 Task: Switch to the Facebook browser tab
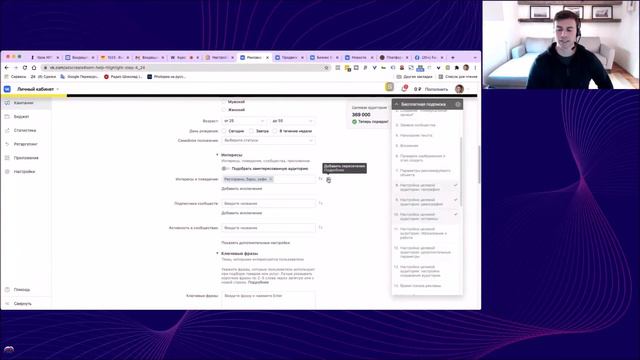tap(429, 58)
